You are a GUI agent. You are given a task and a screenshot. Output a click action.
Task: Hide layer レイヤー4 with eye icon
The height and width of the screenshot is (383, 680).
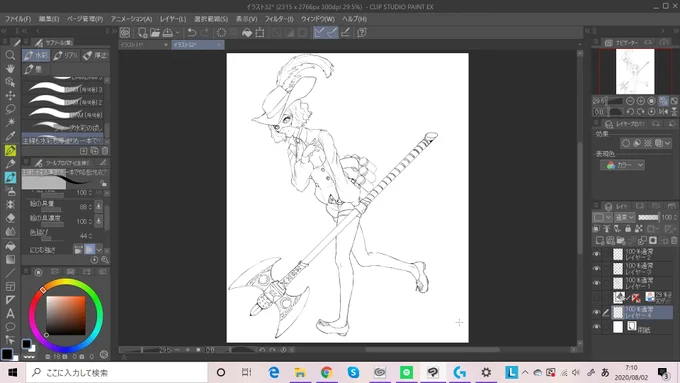pyautogui.click(x=597, y=312)
